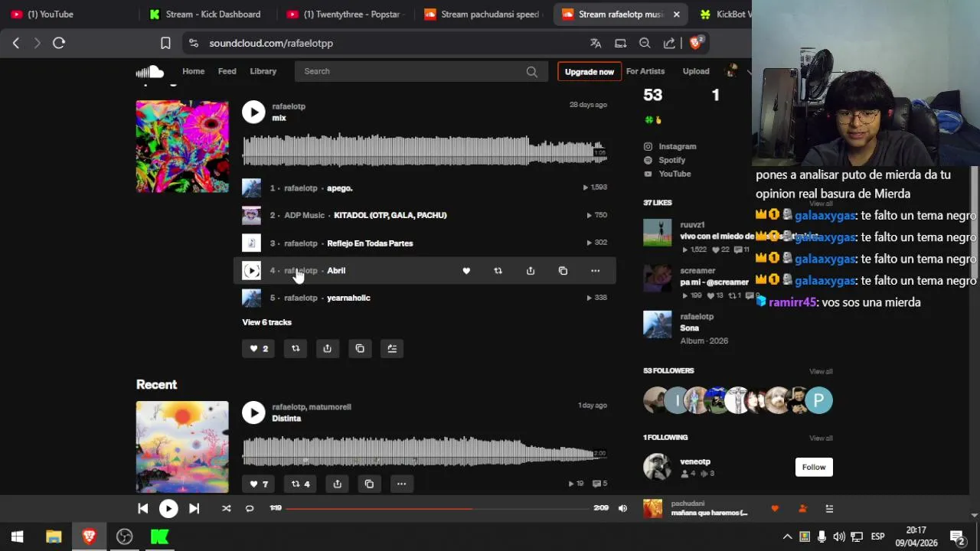Like the mix playlist with 2 likes
Screen dimensions: 980x551
pyautogui.click(x=259, y=348)
